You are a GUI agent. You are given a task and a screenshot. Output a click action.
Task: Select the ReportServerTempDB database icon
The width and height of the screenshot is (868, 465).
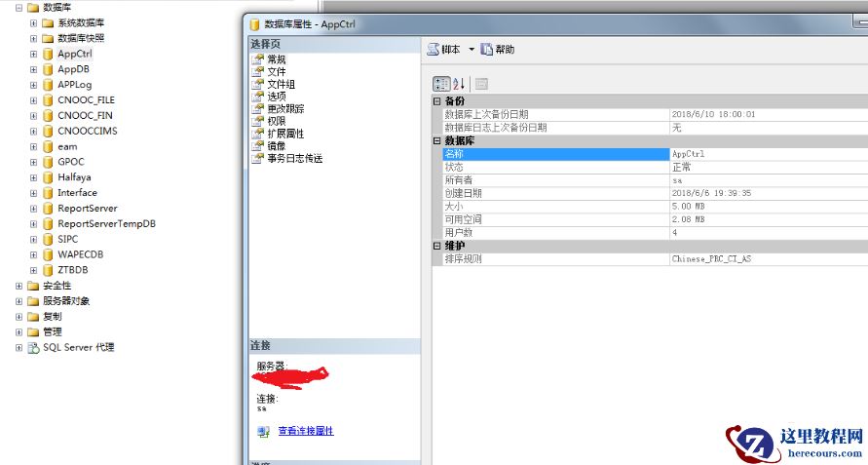point(48,224)
